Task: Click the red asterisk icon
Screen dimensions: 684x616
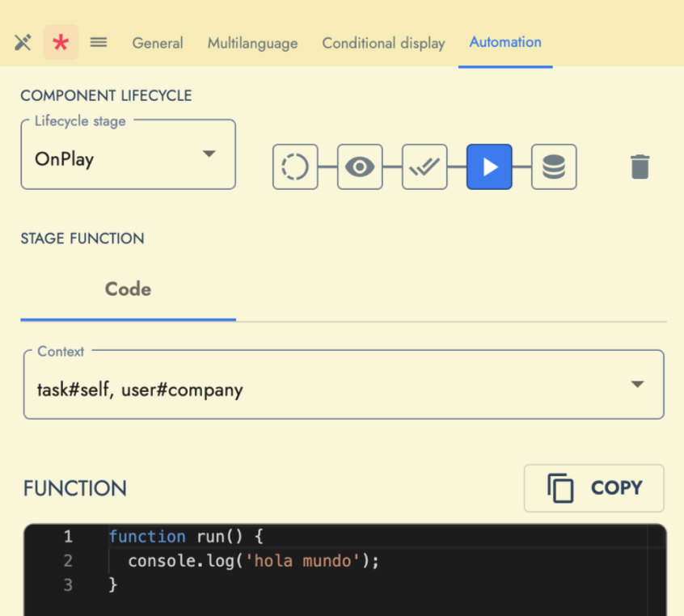Action: coord(61,43)
